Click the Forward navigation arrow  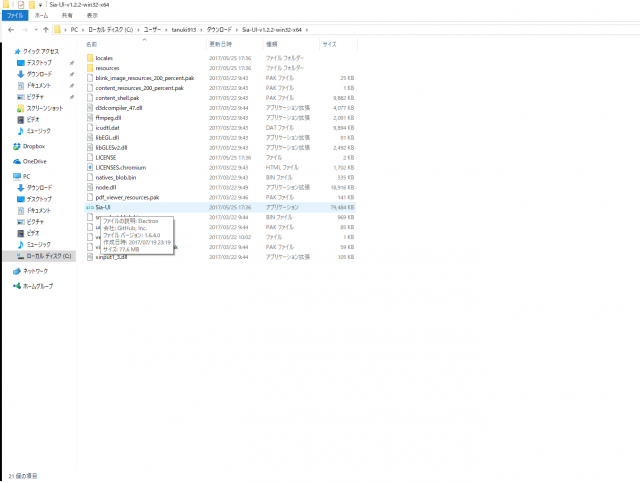[25, 30]
